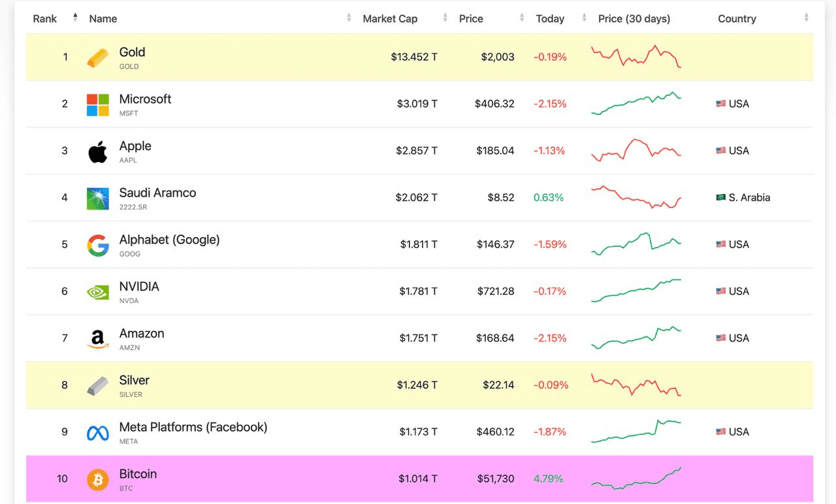Sort by Country column arrows
The height and width of the screenshot is (504, 836).
click(807, 18)
